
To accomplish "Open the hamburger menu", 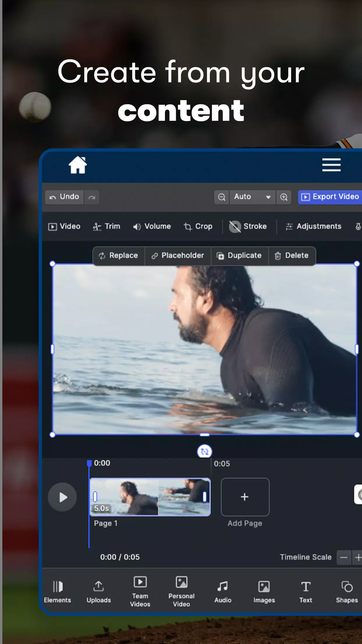I will pyautogui.click(x=331, y=165).
